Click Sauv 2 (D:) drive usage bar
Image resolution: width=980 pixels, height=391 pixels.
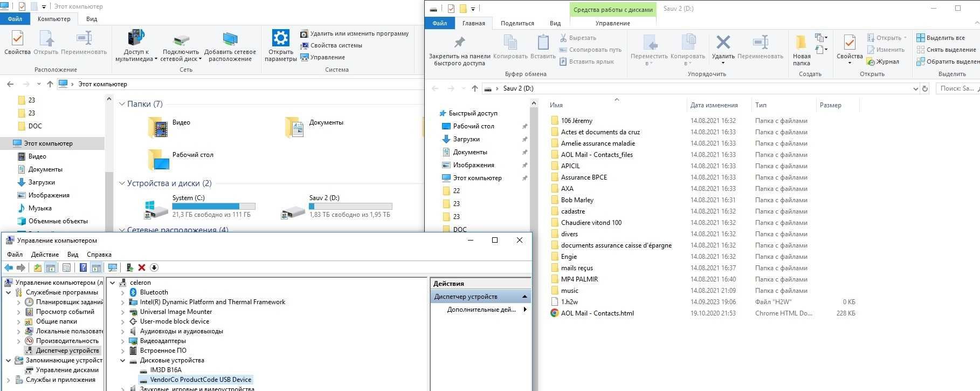pyautogui.click(x=350, y=206)
